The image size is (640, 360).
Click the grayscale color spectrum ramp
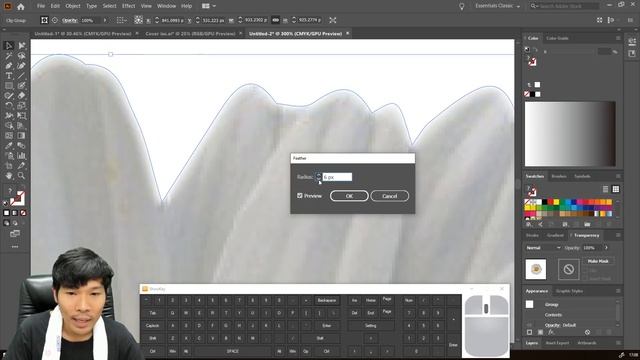coord(570,133)
